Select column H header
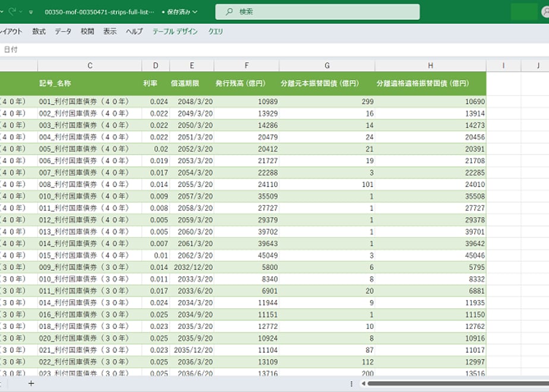 coord(430,65)
